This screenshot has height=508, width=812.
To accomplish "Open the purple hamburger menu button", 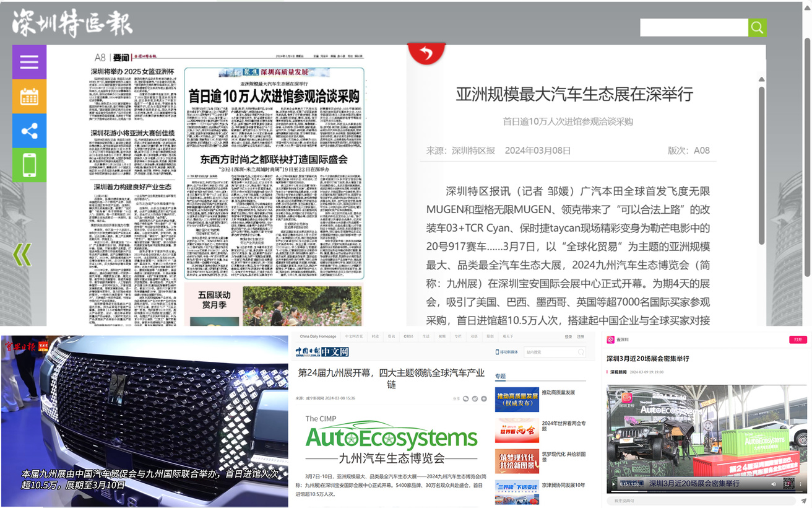I will click(29, 61).
